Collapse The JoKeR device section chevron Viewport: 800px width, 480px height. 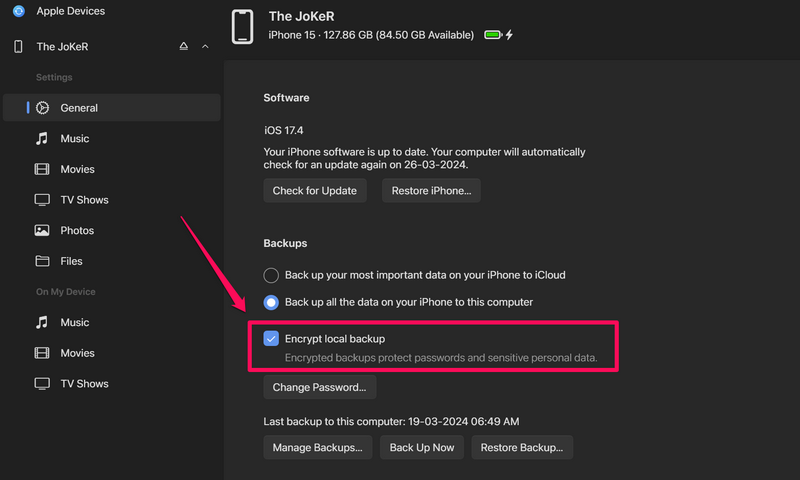click(x=205, y=47)
